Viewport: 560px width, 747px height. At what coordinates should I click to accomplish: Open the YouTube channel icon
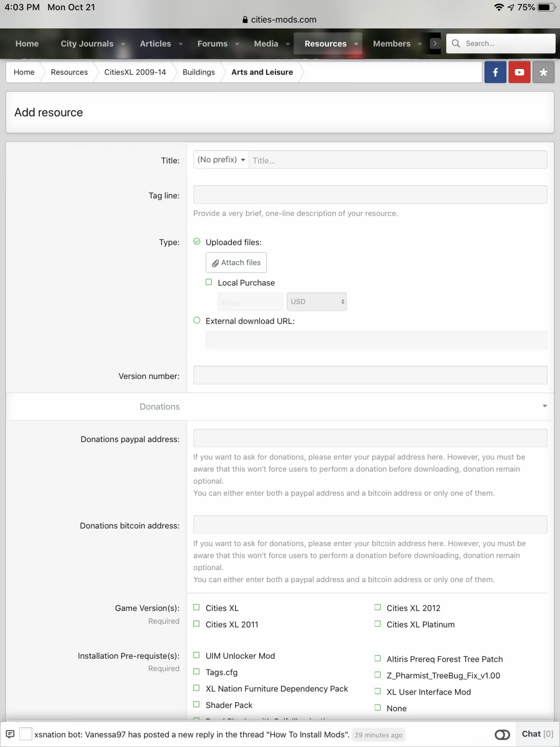pos(519,72)
